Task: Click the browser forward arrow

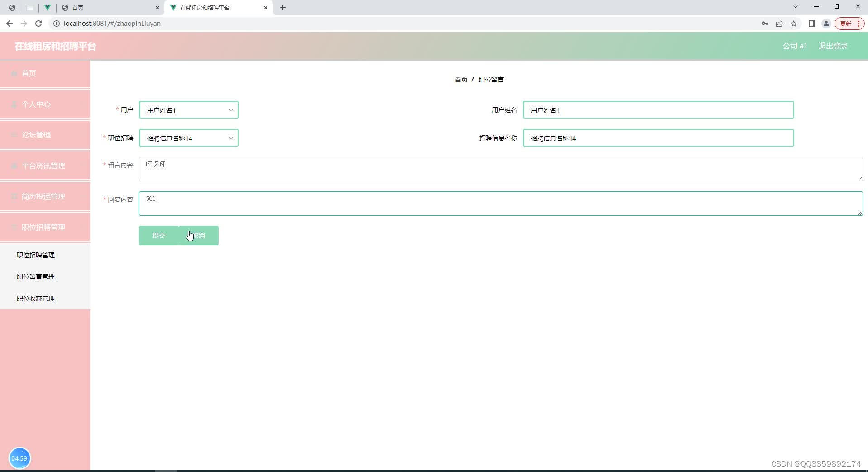Action: coord(24,24)
